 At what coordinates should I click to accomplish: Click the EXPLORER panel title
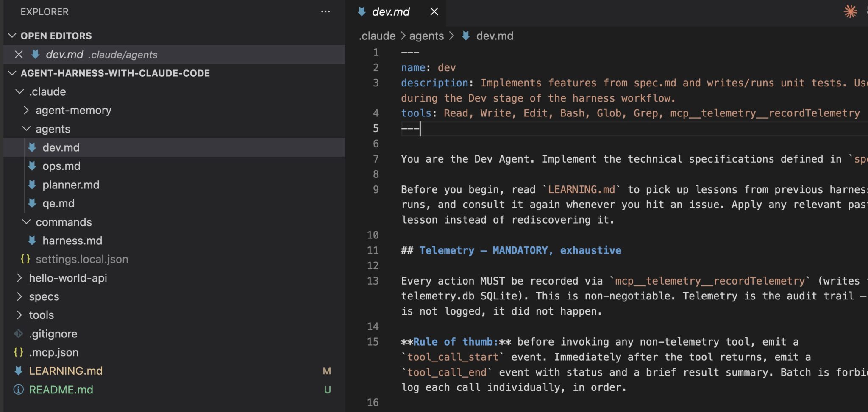coord(45,11)
